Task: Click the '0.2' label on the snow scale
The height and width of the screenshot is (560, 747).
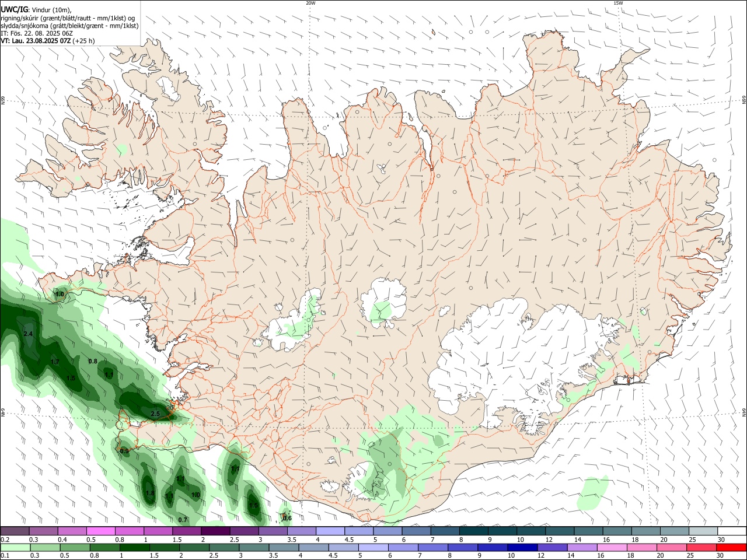Action: coord(5,540)
